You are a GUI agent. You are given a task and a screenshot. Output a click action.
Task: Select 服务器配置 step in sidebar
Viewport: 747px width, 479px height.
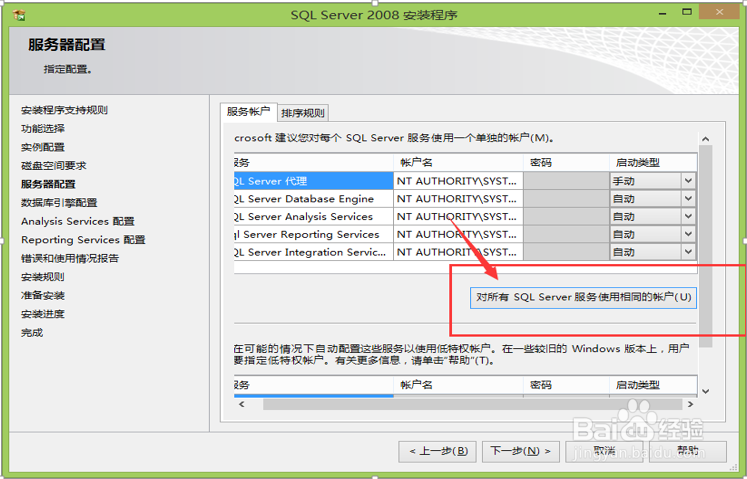click(x=48, y=184)
